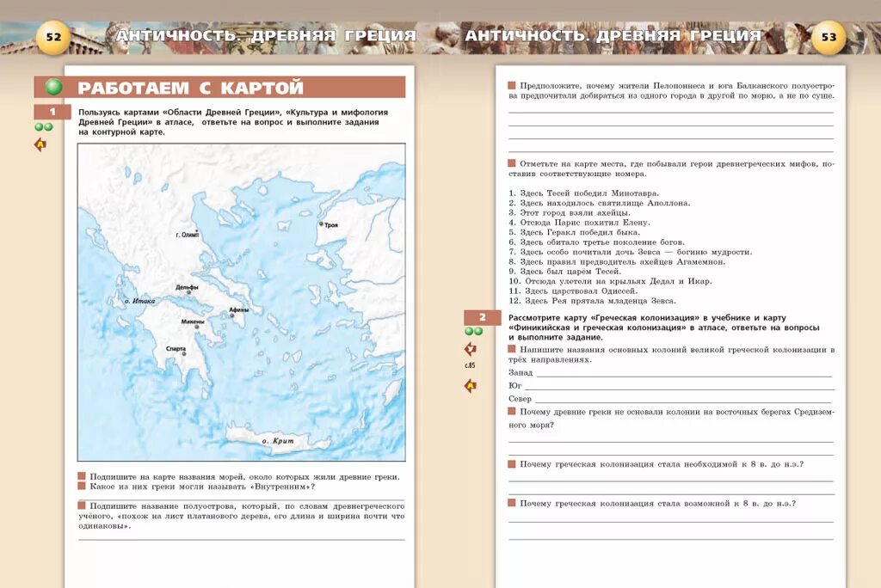881x588 pixels.
Task: Click the "Дельфы" label on the map
Action: pos(187,287)
